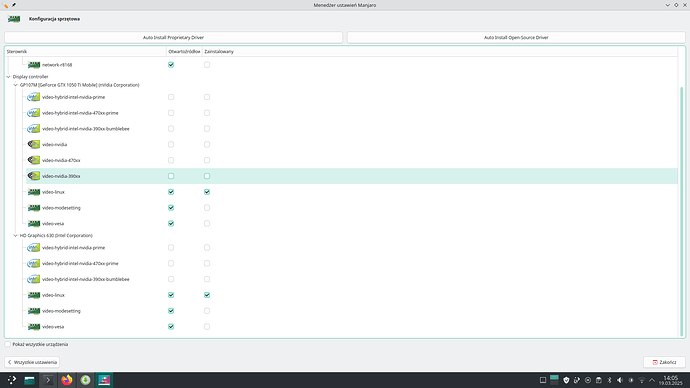The height and width of the screenshot is (388, 690).
Task: Click the volume icon in system tray
Action: tap(620, 380)
